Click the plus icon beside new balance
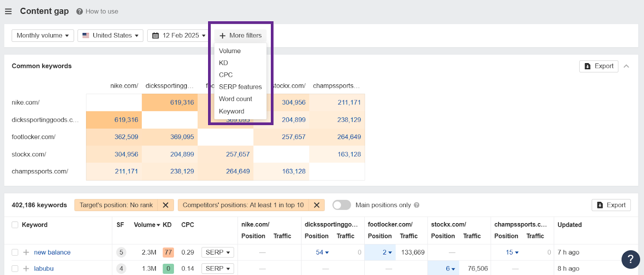Viewport: 644px width, 275px height. (26, 252)
